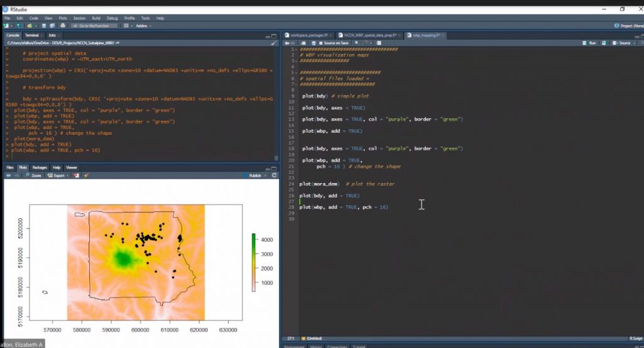This screenshot has height=348, width=644.
Task: Click the console vertical scrollbar
Action: [x=276, y=101]
